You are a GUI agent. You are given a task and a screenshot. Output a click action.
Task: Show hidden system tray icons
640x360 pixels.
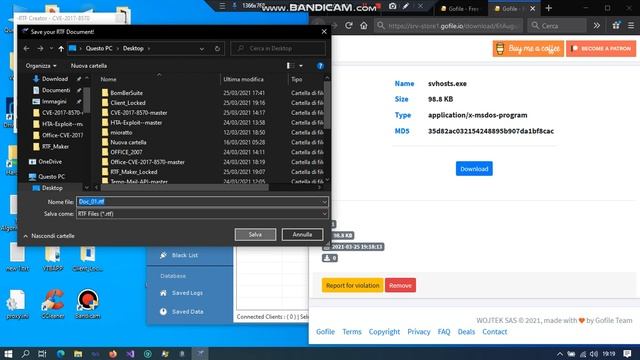[x=560, y=354]
